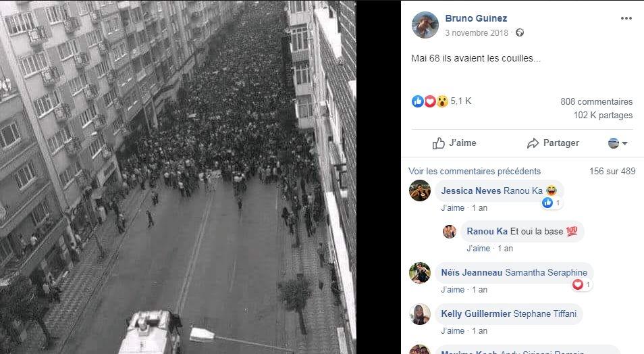
Task: Click the Partager share button
Action: point(553,143)
